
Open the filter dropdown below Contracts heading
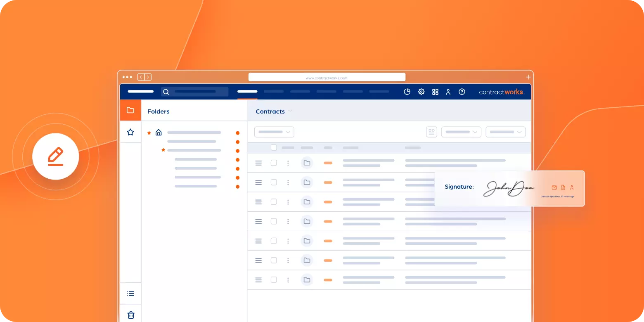point(274,132)
